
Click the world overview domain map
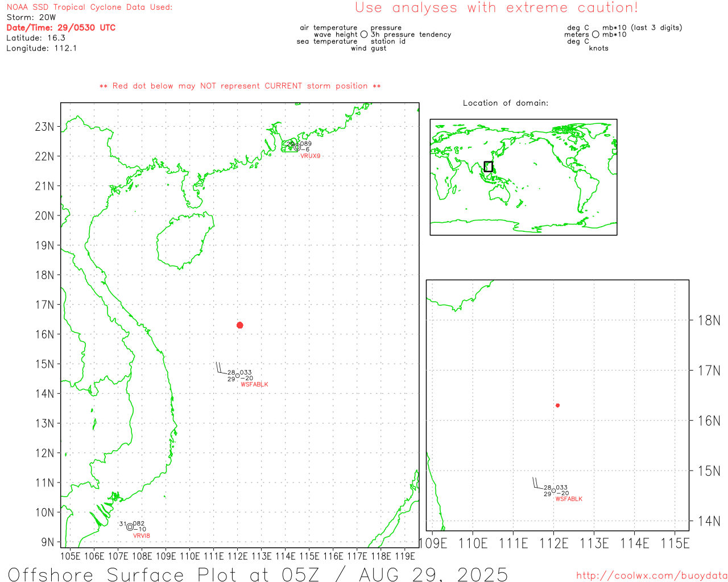tap(523, 177)
